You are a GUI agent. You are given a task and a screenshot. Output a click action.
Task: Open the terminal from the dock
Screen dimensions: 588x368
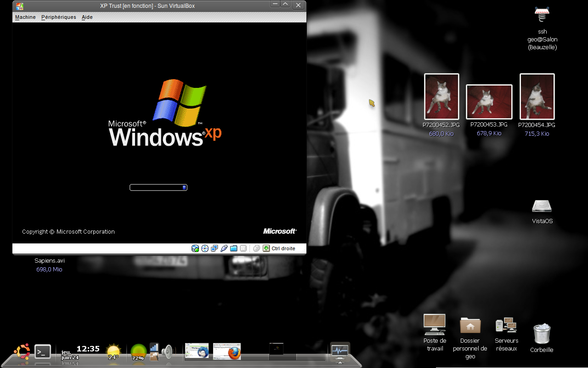click(43, 352)
